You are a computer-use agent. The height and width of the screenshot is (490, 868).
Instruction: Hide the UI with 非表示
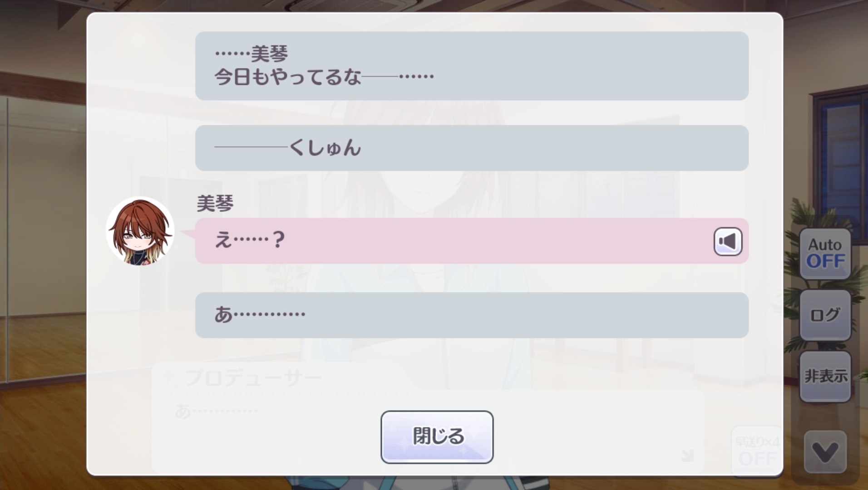click(825, 376)
